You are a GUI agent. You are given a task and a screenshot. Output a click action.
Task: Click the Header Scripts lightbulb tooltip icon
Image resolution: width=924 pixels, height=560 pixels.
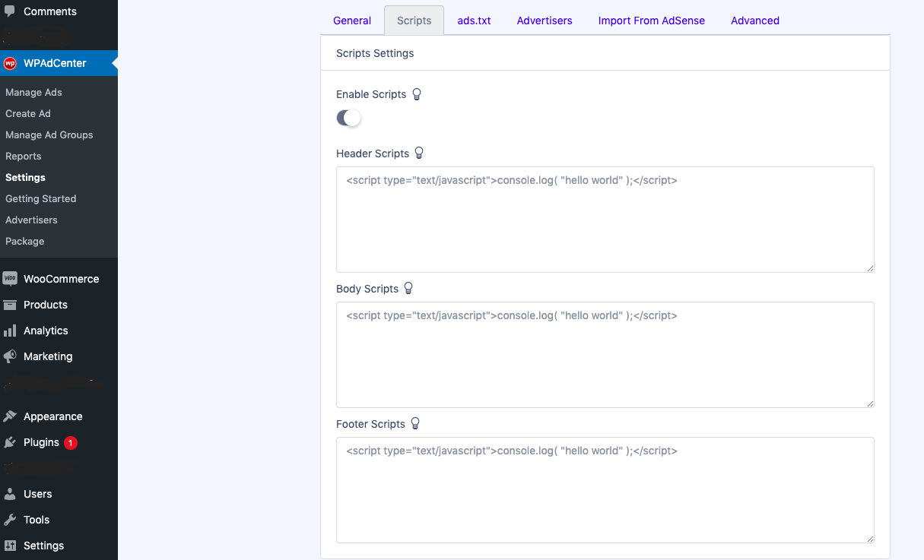tap(419, 153)
